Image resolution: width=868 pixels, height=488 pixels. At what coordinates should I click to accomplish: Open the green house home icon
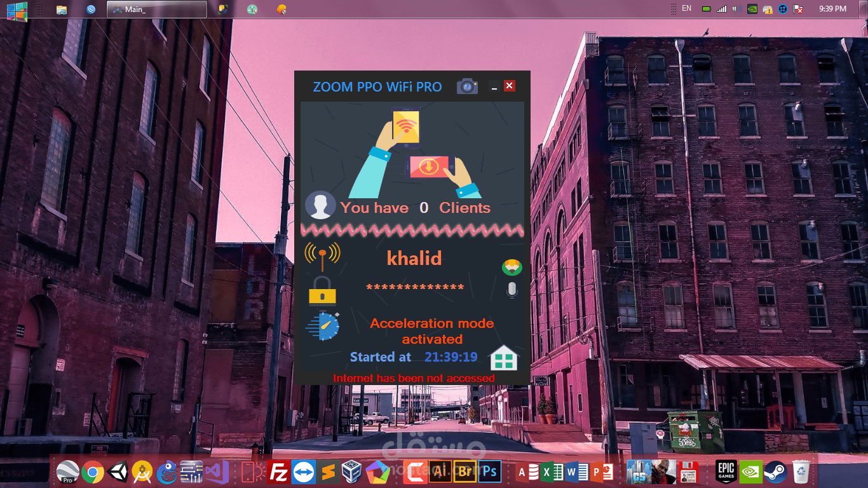tap(504, 358)
